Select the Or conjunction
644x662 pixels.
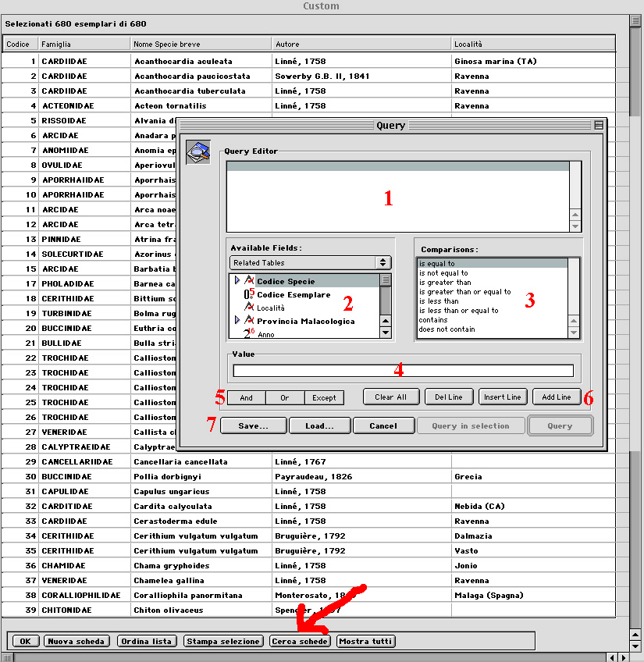pyautogui.click(x=284, y=397)
